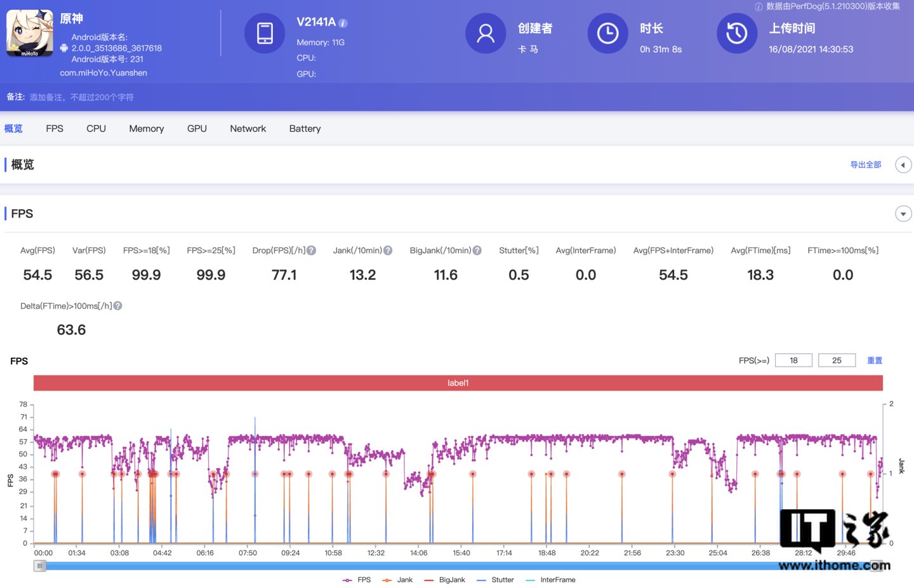914x588 pixels.
Task: Click the duration clock icon
Action: 607,34
